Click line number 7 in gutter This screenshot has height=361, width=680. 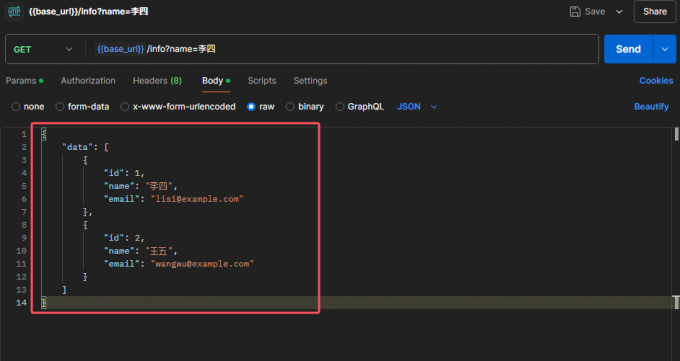(23, 212)
